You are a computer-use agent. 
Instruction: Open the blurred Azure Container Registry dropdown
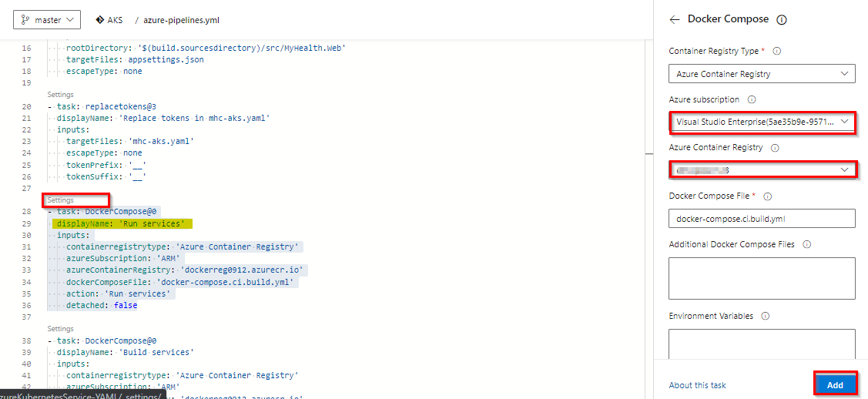[762, 170]
